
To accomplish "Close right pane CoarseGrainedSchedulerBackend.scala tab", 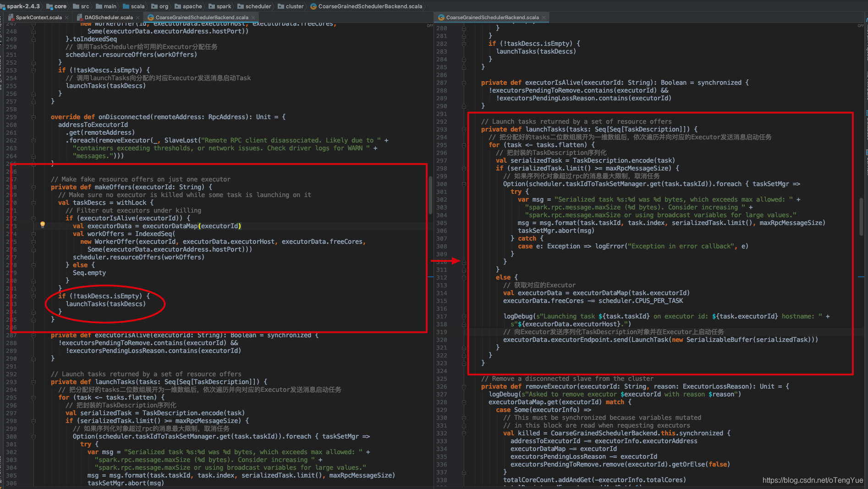I will 544,17.
